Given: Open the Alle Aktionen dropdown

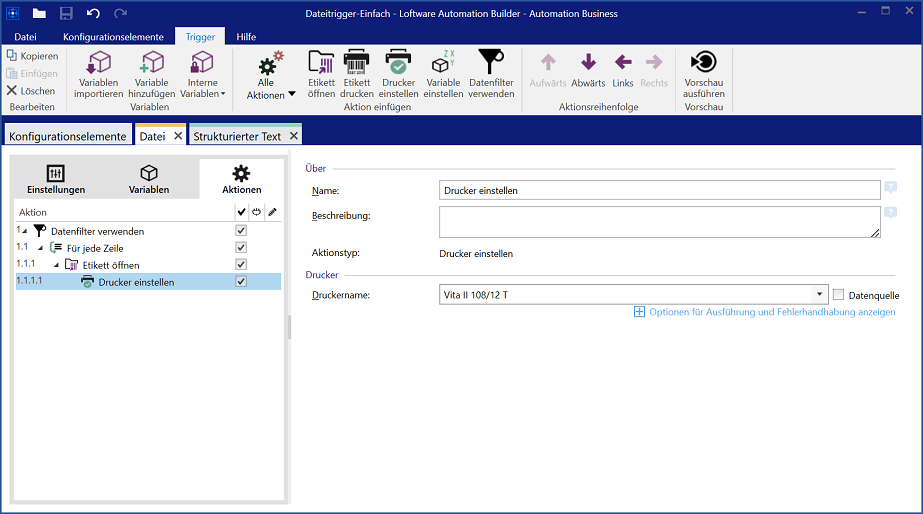Looking at the screenshot, I should pyautogui.click(x=271, y=75).
